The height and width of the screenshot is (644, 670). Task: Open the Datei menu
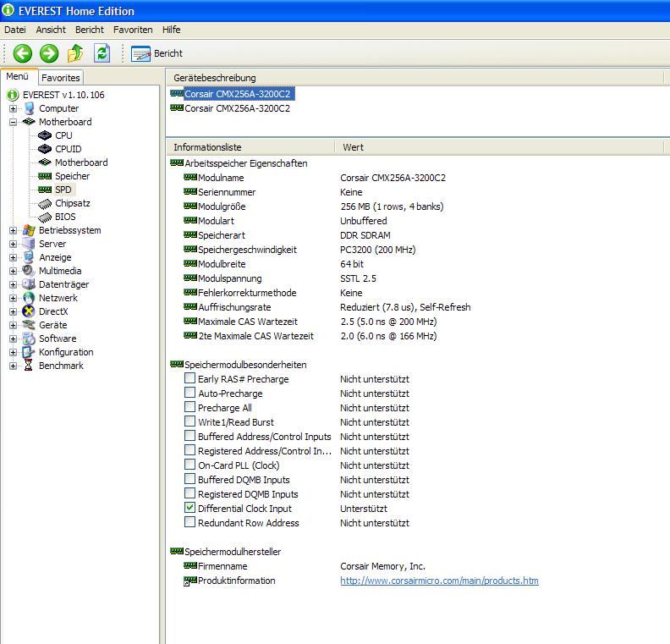15,30
